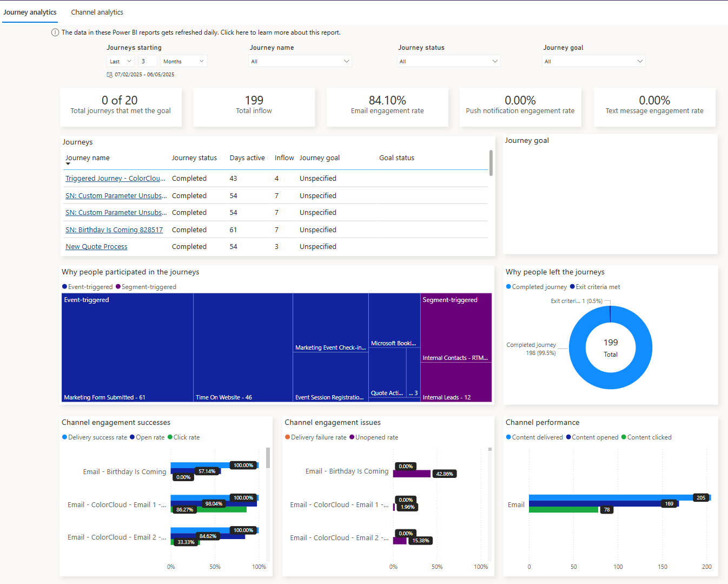Click the calendar icon next to the date range
The width and height of the screenshot is (728, 584).
[x=110, y=75]
